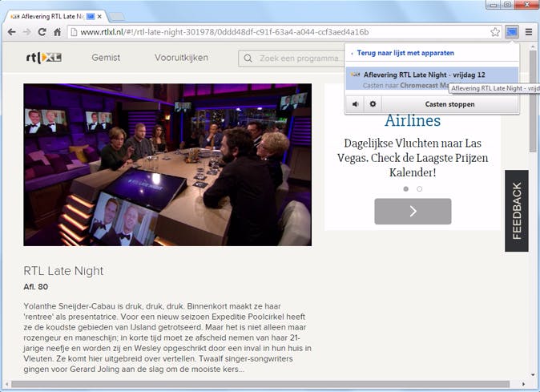Click the Airlines ad heading link
Image resolution: width=540 pixels, height=392 pixels.
pyautogui.click(x=413, y=120)
